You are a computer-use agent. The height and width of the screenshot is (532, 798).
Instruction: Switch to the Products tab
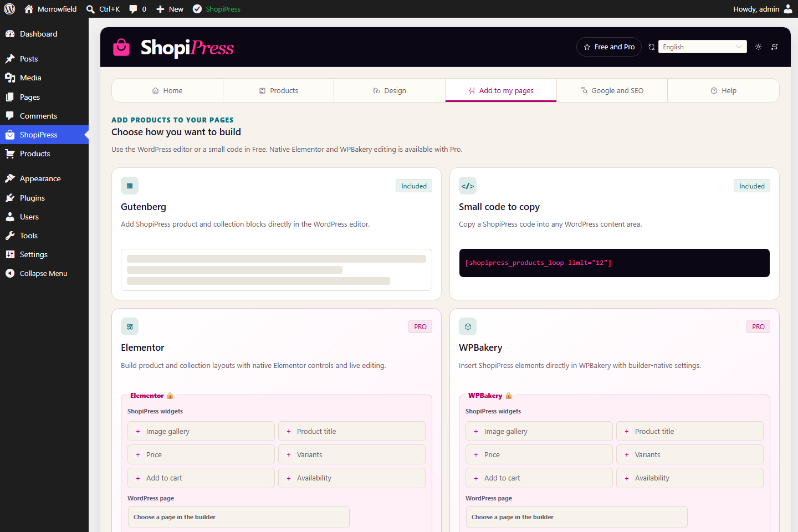pyautogui.click(x=279, y=90)
